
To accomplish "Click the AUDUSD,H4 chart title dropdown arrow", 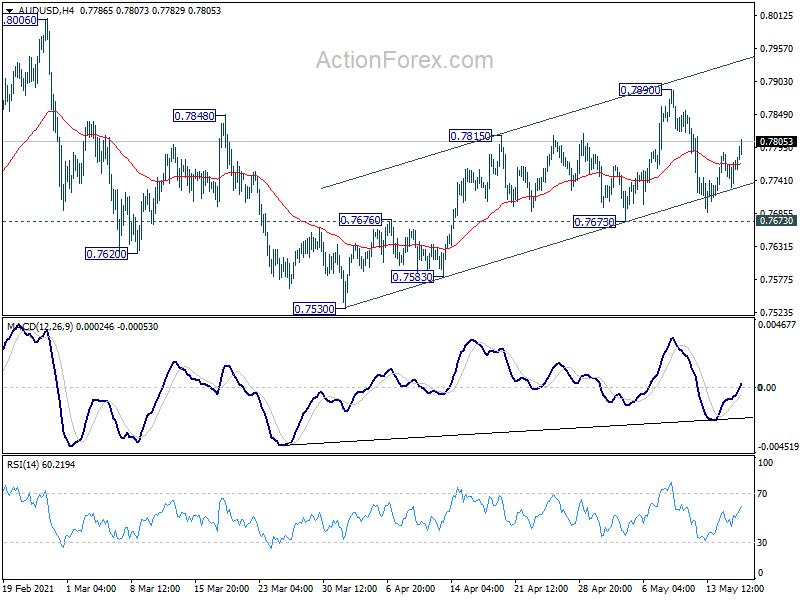I will click(x=9, y=11).
